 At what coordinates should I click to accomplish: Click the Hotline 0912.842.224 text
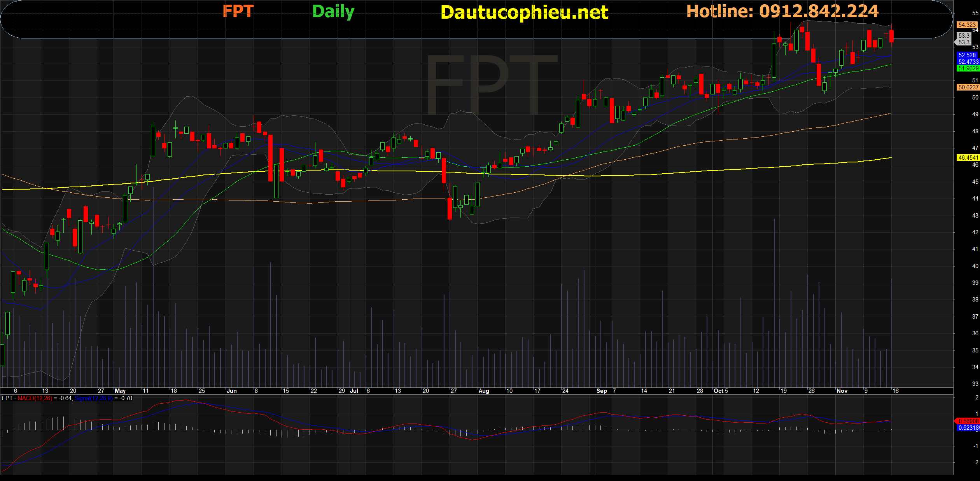coord(782,11)
